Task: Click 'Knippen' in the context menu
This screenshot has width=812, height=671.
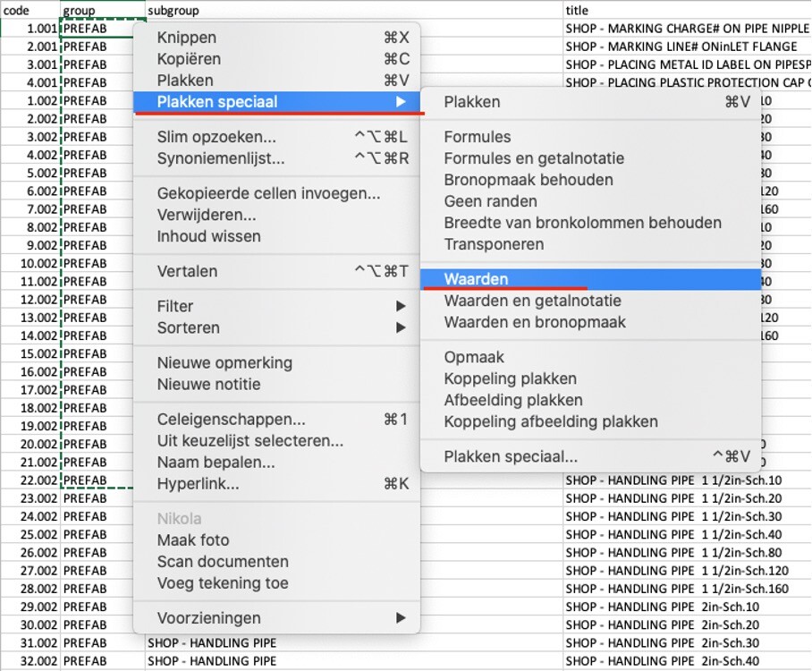Action: coord(187,38)
